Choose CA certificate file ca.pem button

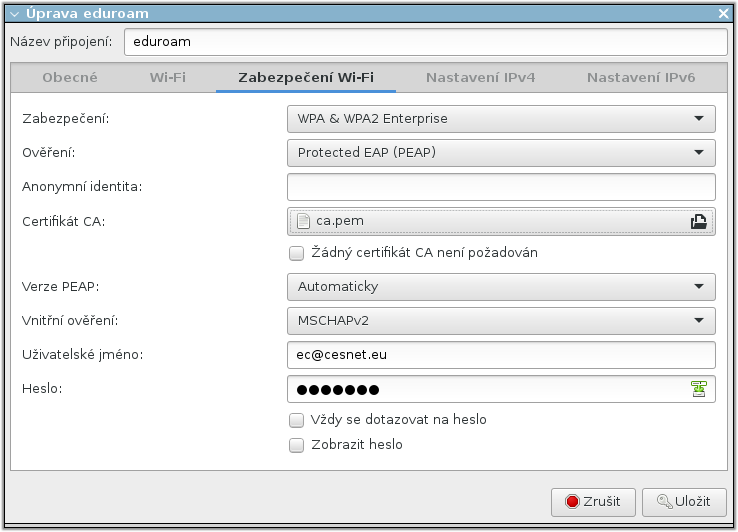(501, 221)
